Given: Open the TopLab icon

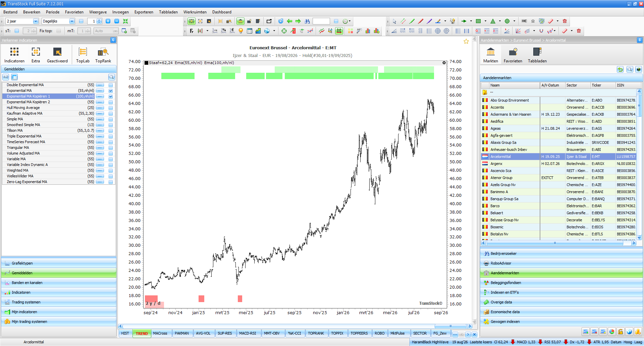Looking at the screenshot, I should coord(83,55).
